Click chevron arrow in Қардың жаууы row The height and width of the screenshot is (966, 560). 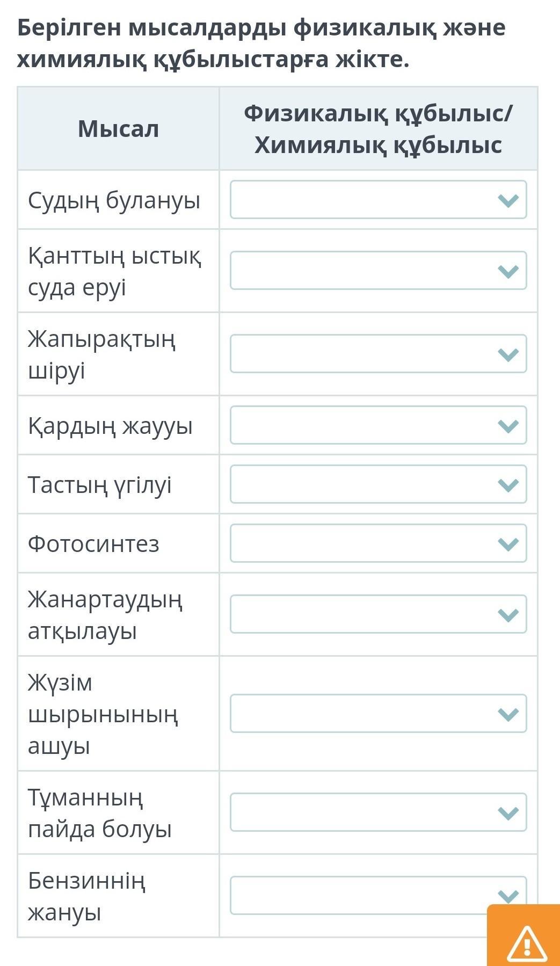click(508, 426)
